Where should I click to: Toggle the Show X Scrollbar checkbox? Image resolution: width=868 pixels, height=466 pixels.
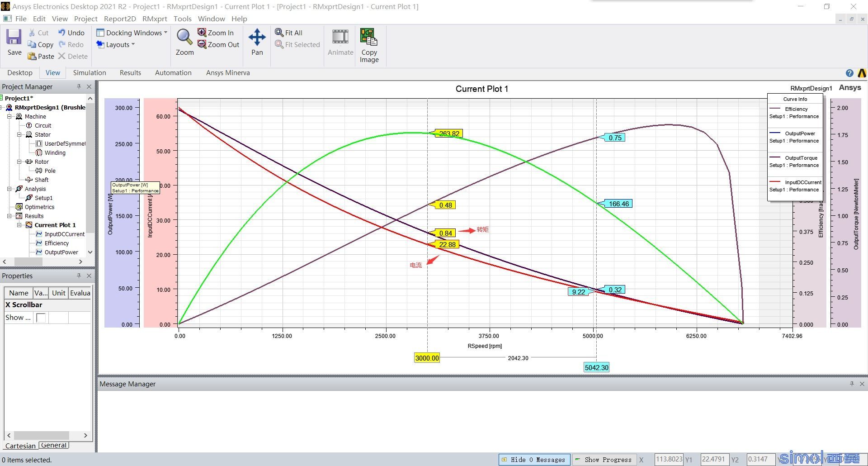point(41,318)
